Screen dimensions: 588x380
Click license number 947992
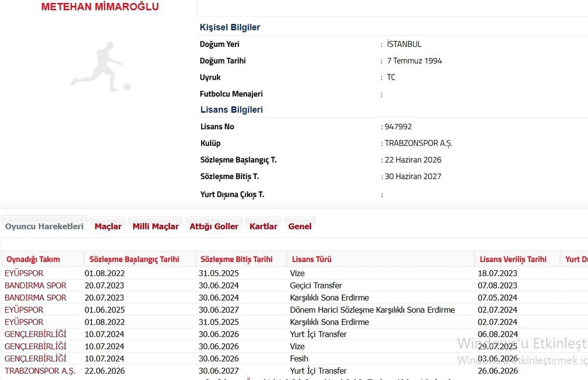tap(398, 127)
